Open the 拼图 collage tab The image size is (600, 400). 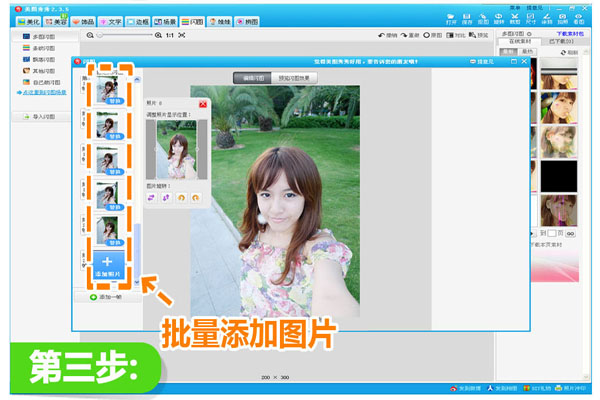(x=247, y=22)
